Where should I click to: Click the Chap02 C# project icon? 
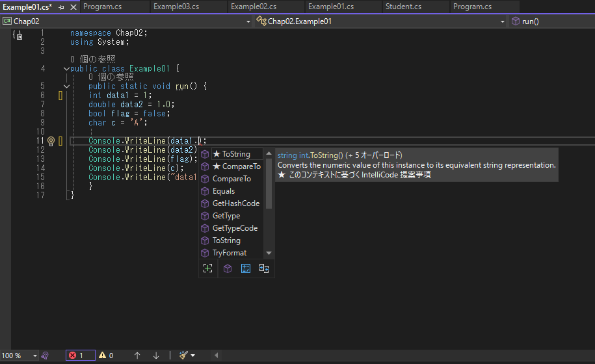[7, 21]
